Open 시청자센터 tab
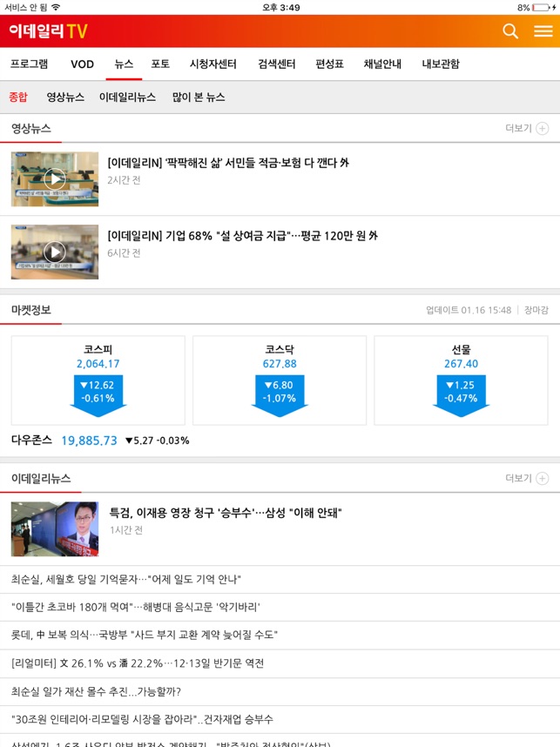560x747 pixels. tap(213, 64)
